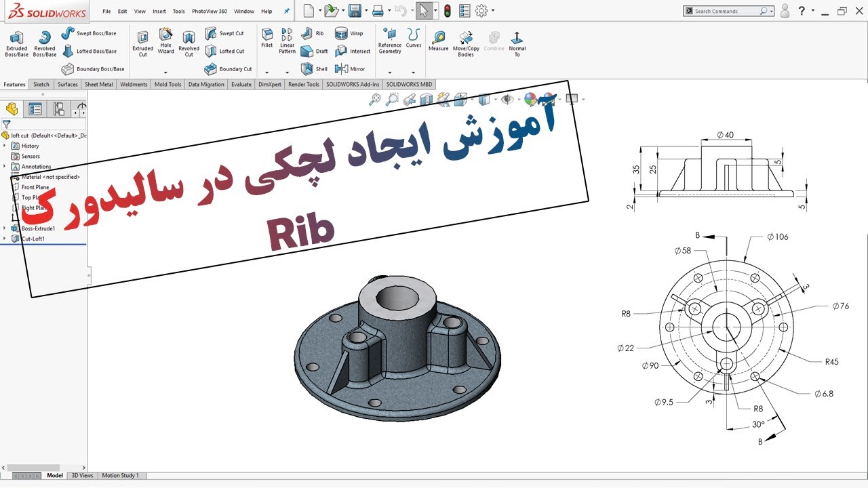Screen dimensions: 868x488
Task: Select the Fillet tool
Action: (267, 39)
